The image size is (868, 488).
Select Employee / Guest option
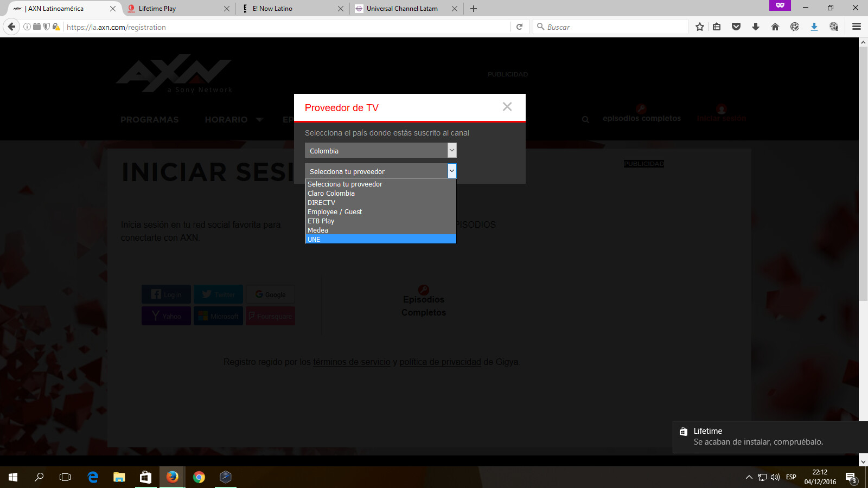(380, 211)
